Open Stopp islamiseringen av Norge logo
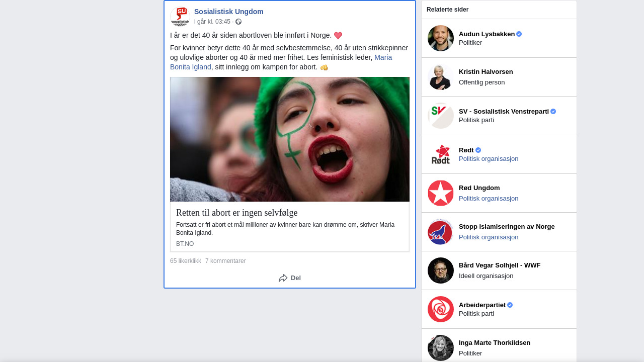The width and height of the screenshot is (644, 362). pos(441,232)
